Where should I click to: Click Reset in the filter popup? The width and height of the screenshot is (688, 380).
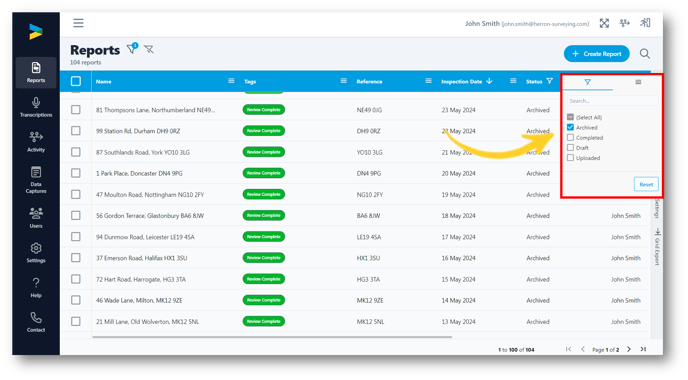[x=646, y=184]
